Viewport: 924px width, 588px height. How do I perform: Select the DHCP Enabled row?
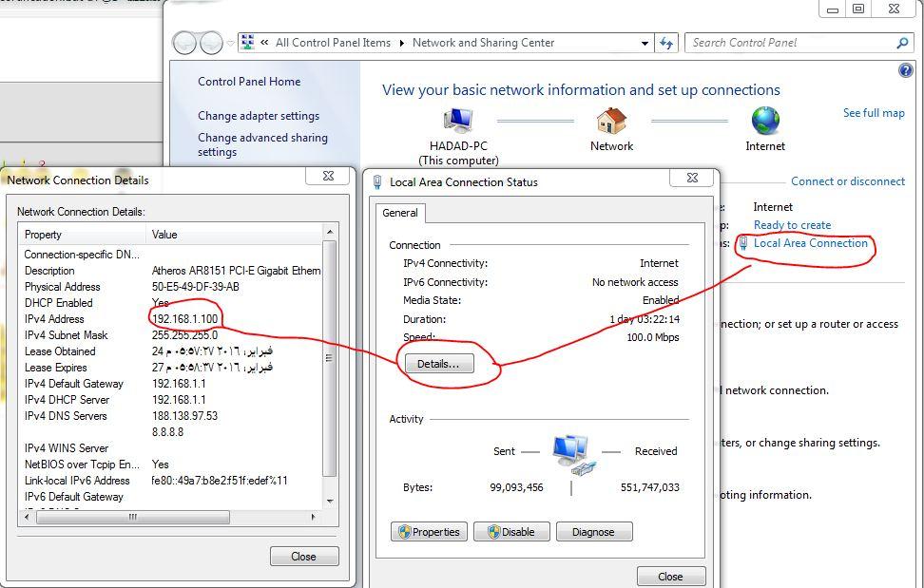(170, 303)
